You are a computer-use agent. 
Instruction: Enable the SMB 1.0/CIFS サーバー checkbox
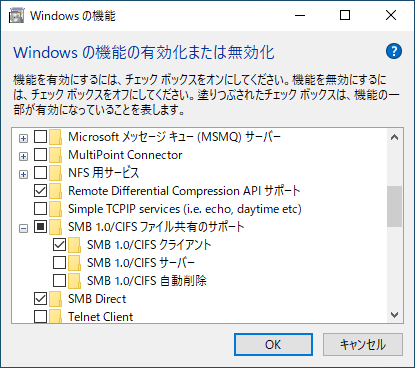(60, 263)
